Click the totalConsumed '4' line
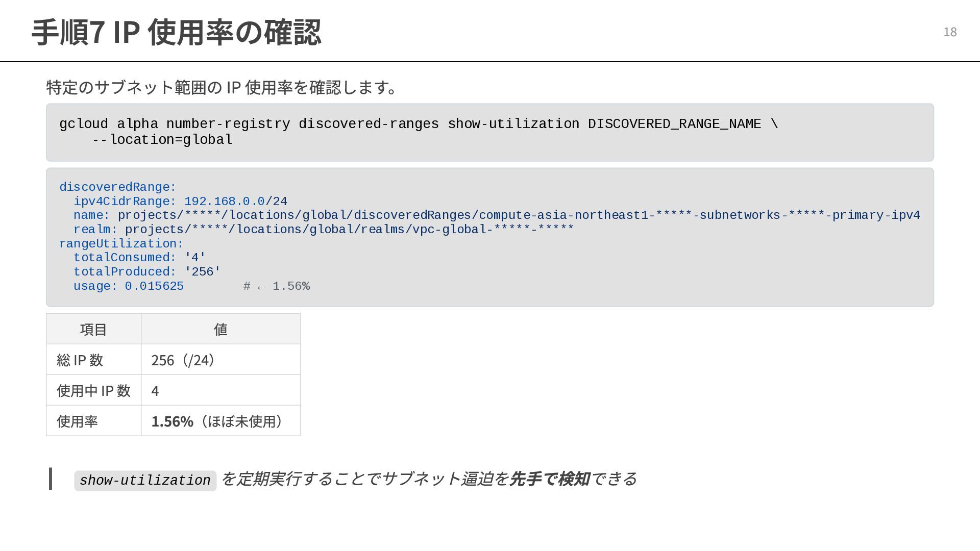Viewport: 980px width, 551px height. tap(139, 258)
